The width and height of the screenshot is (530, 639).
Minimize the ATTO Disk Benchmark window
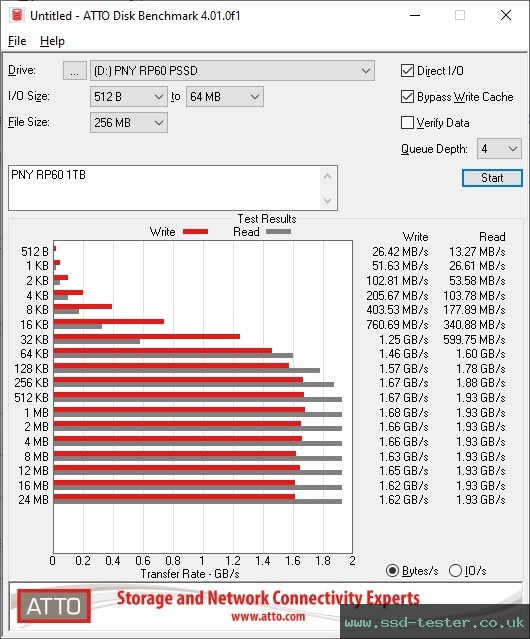415,15
